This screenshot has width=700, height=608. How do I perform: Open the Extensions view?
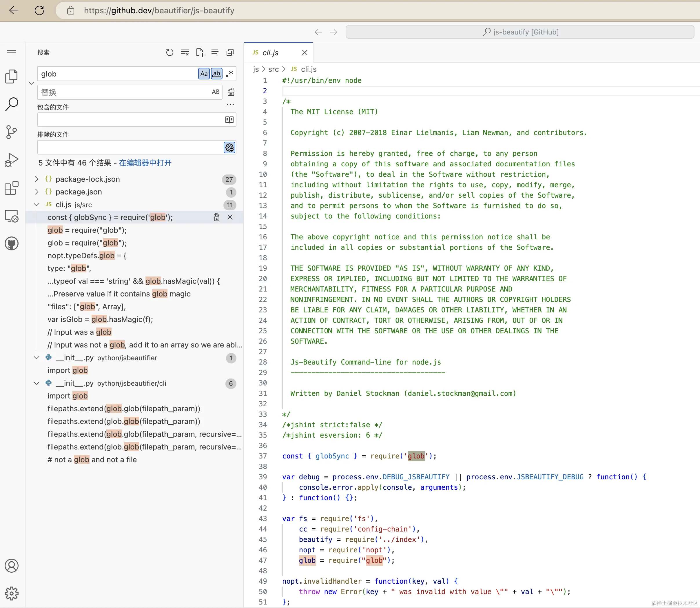[11, 188]
